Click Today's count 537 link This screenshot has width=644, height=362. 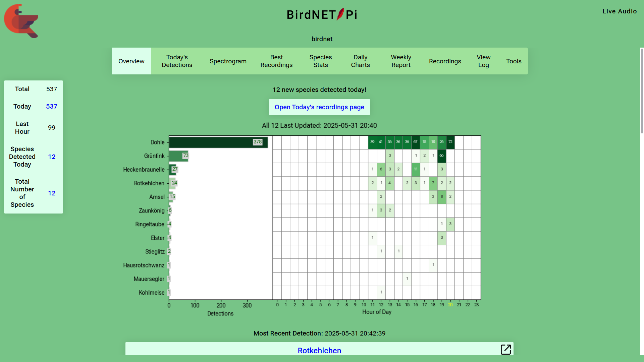(52, 106)
